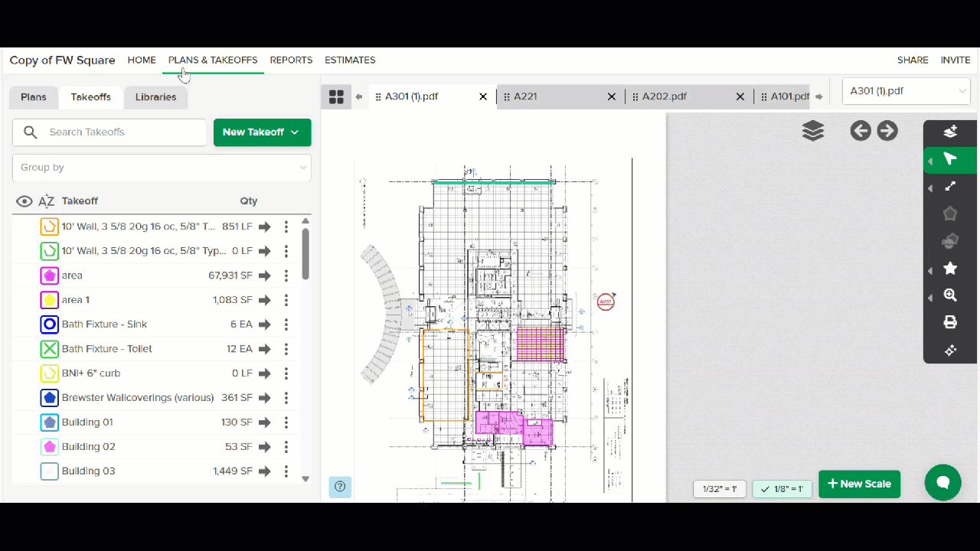Click the INVITE link
980x551 pixels.
click(x=955, y=60)
